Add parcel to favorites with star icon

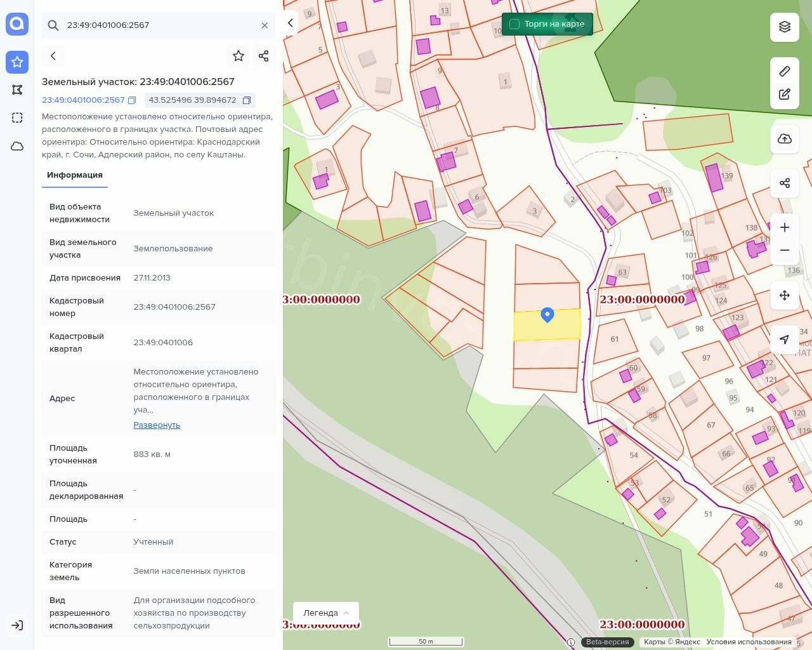(239, 56)
